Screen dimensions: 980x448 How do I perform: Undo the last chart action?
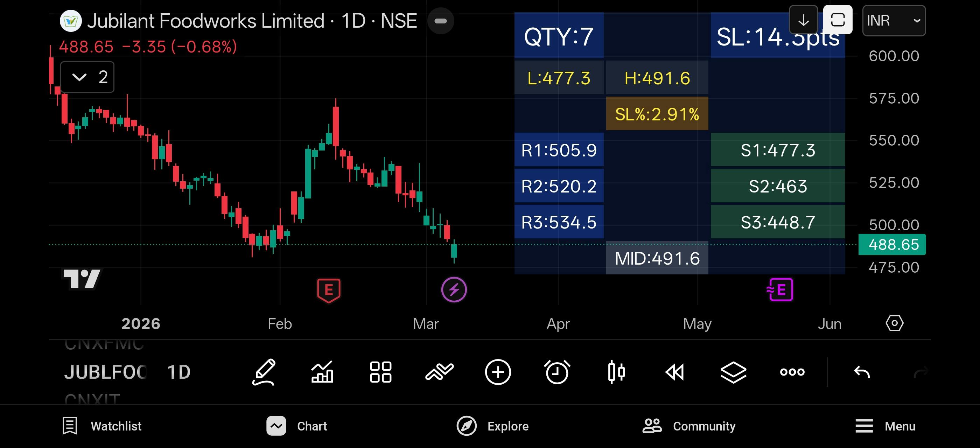click(x=862, y=372)
